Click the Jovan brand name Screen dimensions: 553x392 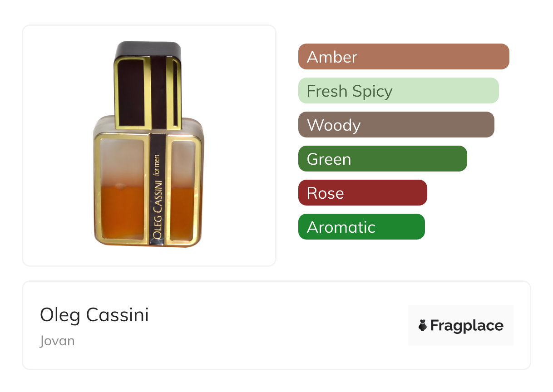click(57, 341)
